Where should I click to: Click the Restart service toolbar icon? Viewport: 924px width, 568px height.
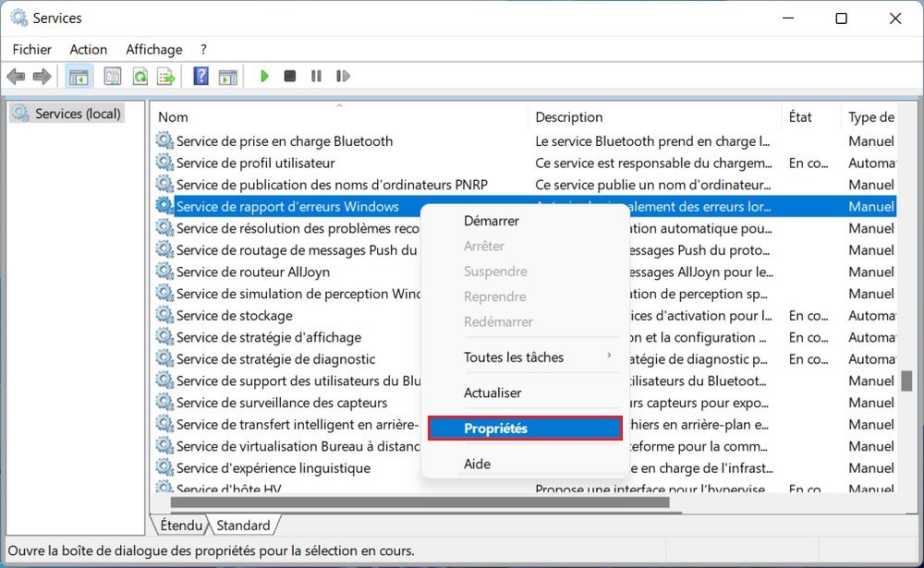[x=343, y=76]
